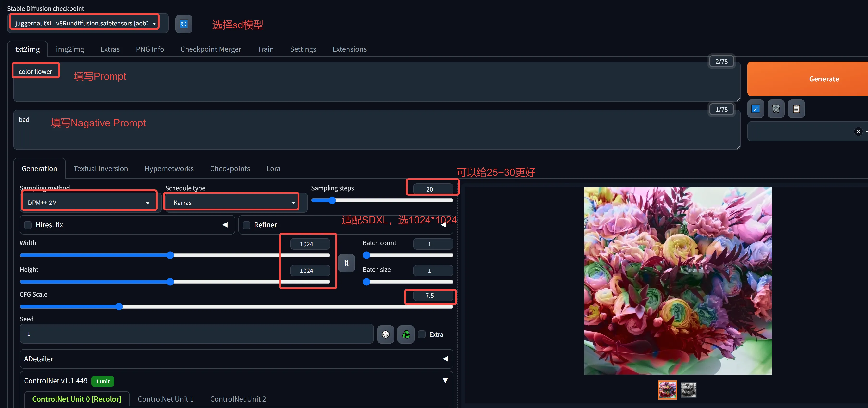The width and height of the screenshot is (868, 408).
Task: Click the clipboard icon beside trash
Action: [x=796, y=109]
